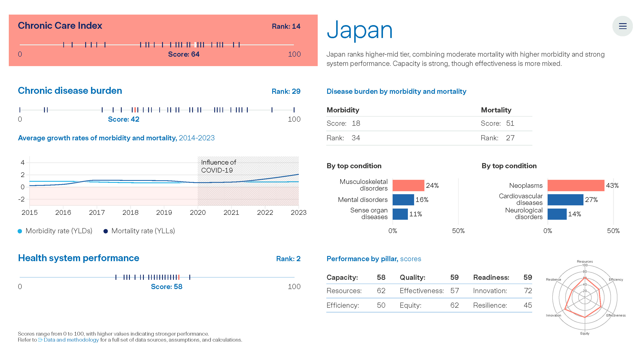Open the Data and methodology link
The width and height of the screenshot is (644, 362).
(x=71, y=340)
